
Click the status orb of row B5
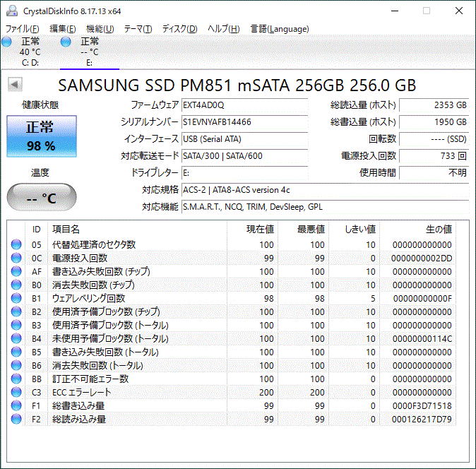coord(16,352)
